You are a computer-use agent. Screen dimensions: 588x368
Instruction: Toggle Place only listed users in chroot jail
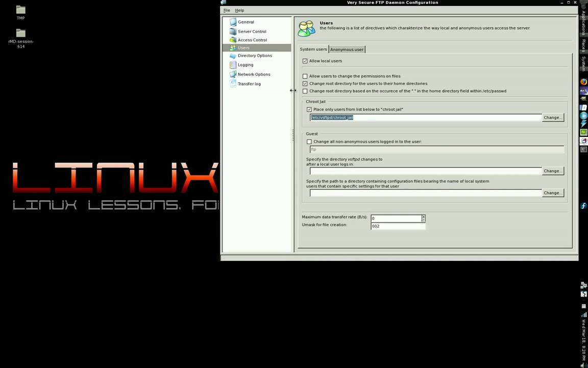click(309, 110)
